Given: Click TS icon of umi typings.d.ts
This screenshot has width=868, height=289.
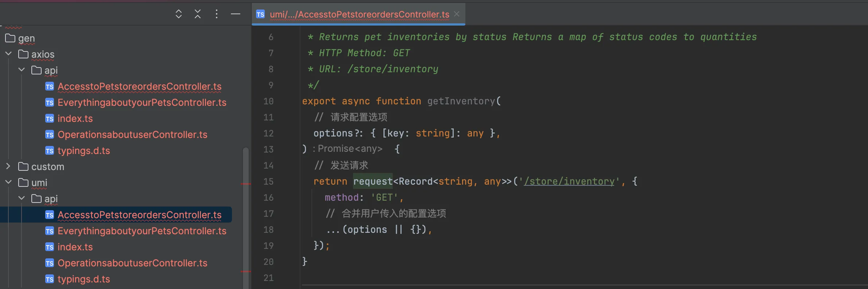Looking at the screenshot, I should (50, 279).
